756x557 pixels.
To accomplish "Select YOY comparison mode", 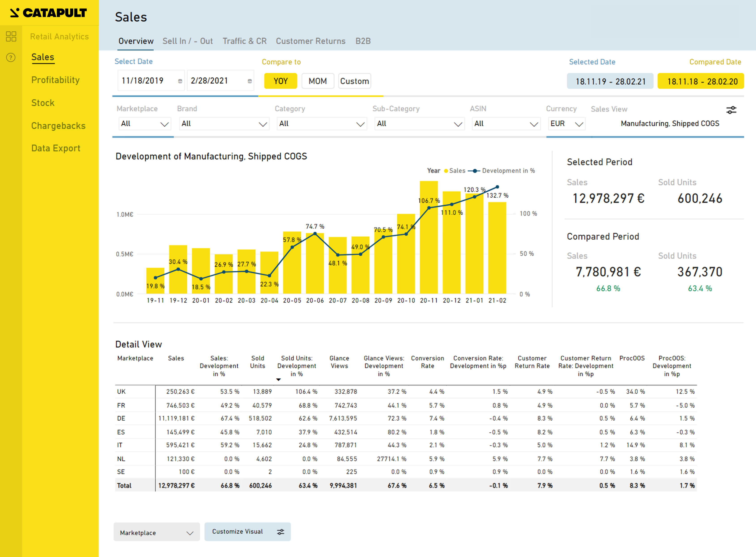I will point(280,81).
